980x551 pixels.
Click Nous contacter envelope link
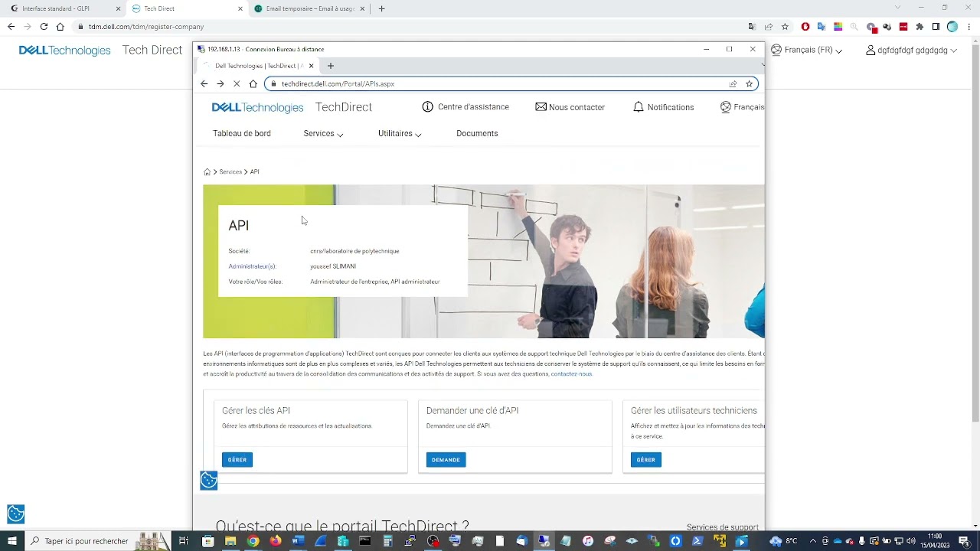pyautogui.click(x=570, y=107)
